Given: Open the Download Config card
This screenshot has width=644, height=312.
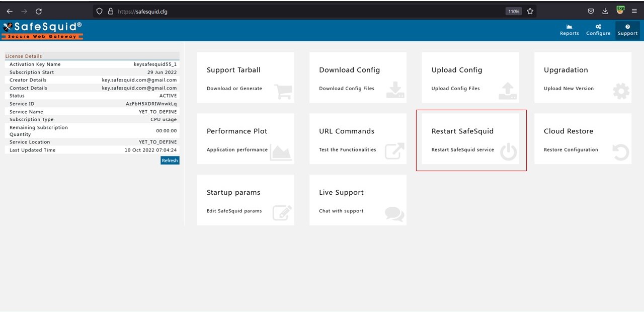Looking at the screenshot, I should [x=358, y=77].
